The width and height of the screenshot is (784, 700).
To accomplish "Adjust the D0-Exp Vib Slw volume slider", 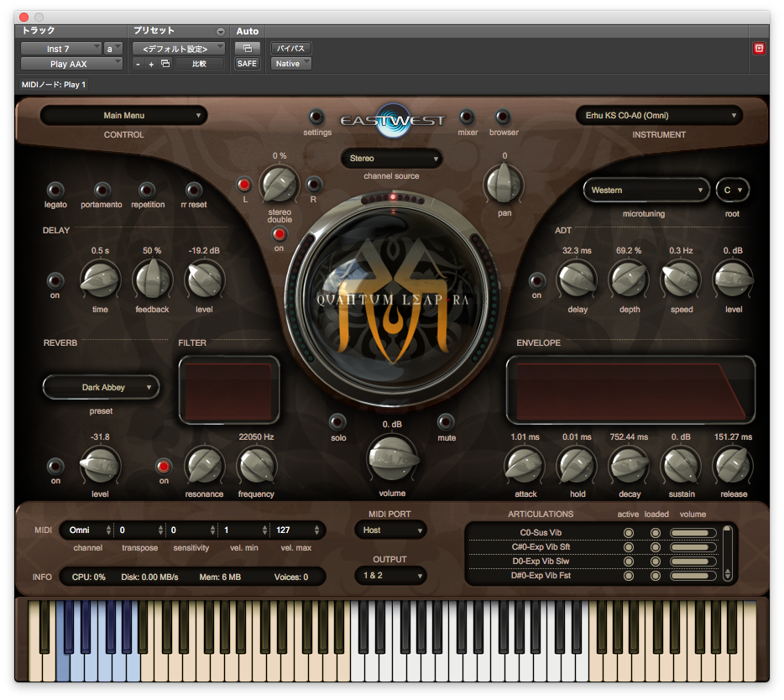I will 693,562.
